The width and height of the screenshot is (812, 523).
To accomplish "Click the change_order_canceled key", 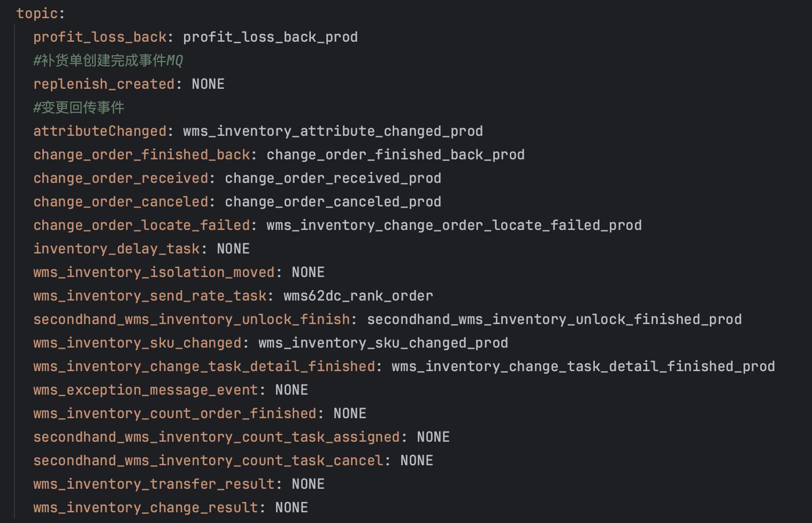I will coord(121,202).
